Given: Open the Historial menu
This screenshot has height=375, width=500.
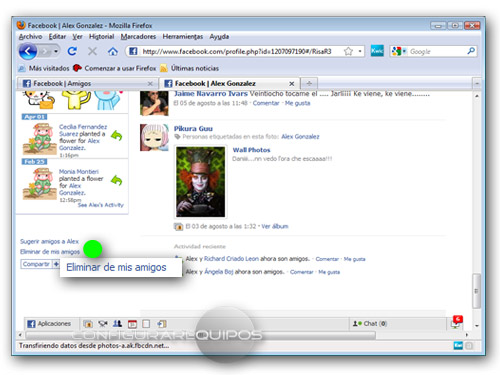Looking at the screenshot, I should click(x=101, y=36).
